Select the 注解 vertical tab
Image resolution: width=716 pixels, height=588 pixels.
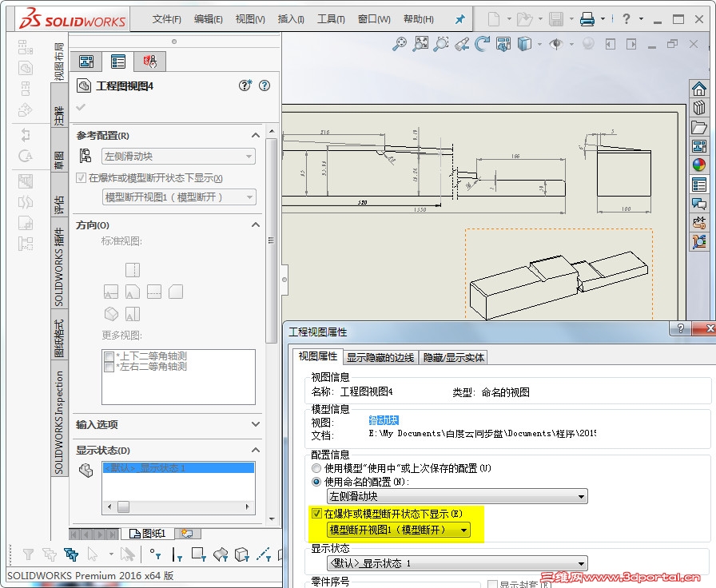(59, 114)
